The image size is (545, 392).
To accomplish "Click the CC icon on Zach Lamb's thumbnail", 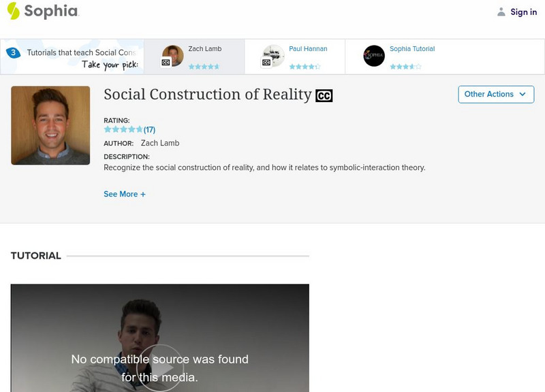I will click(x=168, y=62).
